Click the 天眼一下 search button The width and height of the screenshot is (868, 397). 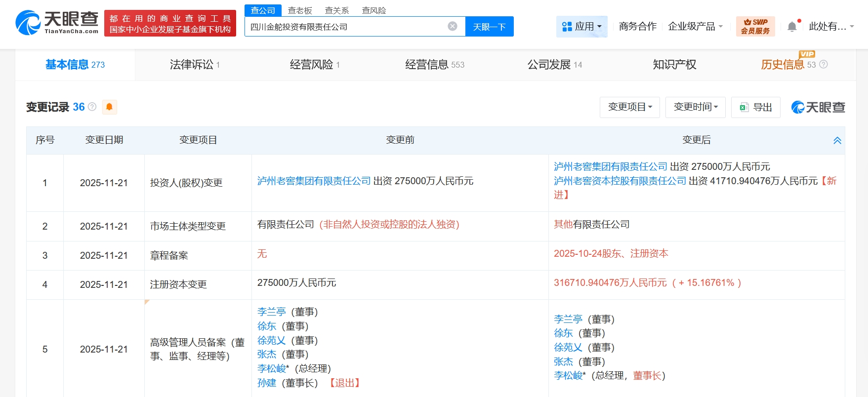489,27
